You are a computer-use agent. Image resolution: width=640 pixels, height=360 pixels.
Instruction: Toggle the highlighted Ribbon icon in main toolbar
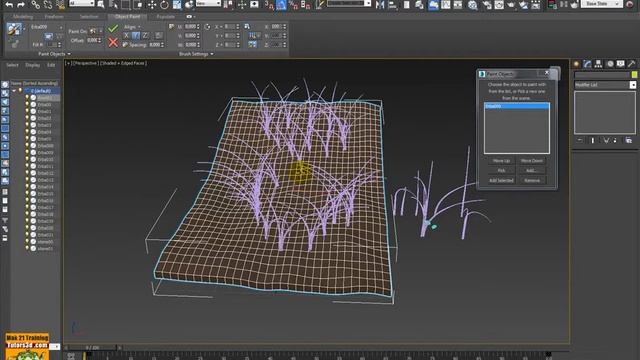click(x=433, y=4)
